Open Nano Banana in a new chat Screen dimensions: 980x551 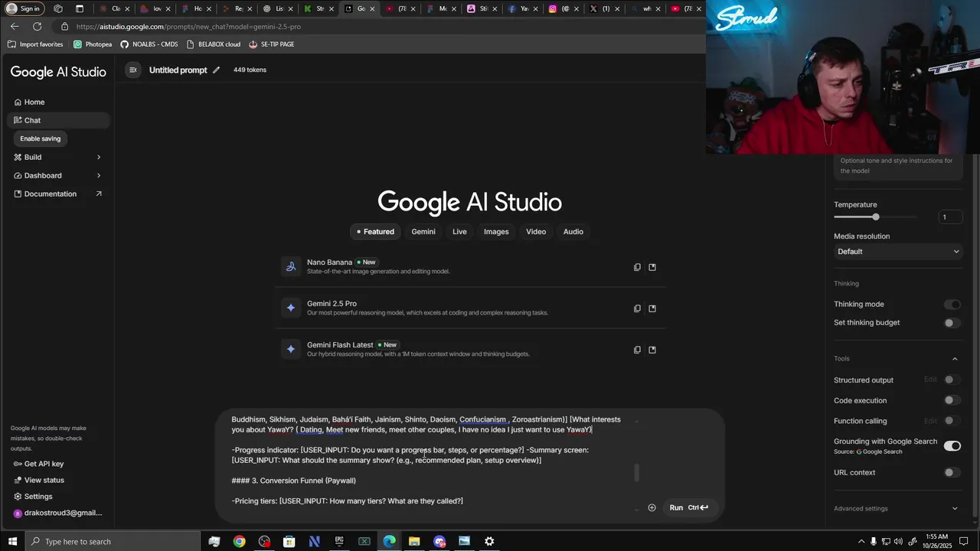[652, 267]
